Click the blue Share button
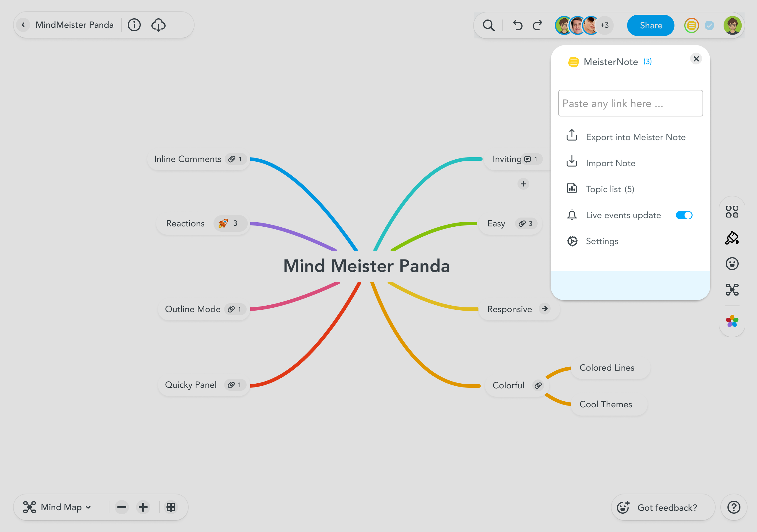This screenshot has width=757, height=532. pos(651,25)
